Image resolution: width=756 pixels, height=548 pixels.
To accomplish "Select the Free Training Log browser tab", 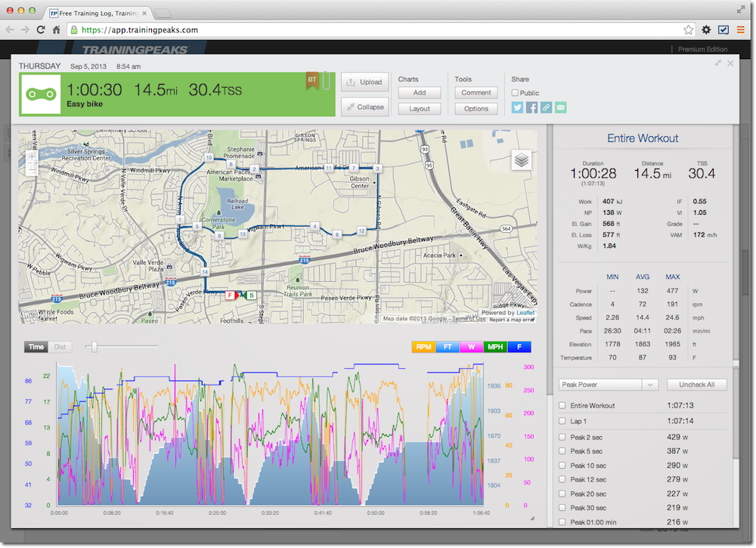I will pyautogui.click(x=99, y=13).
